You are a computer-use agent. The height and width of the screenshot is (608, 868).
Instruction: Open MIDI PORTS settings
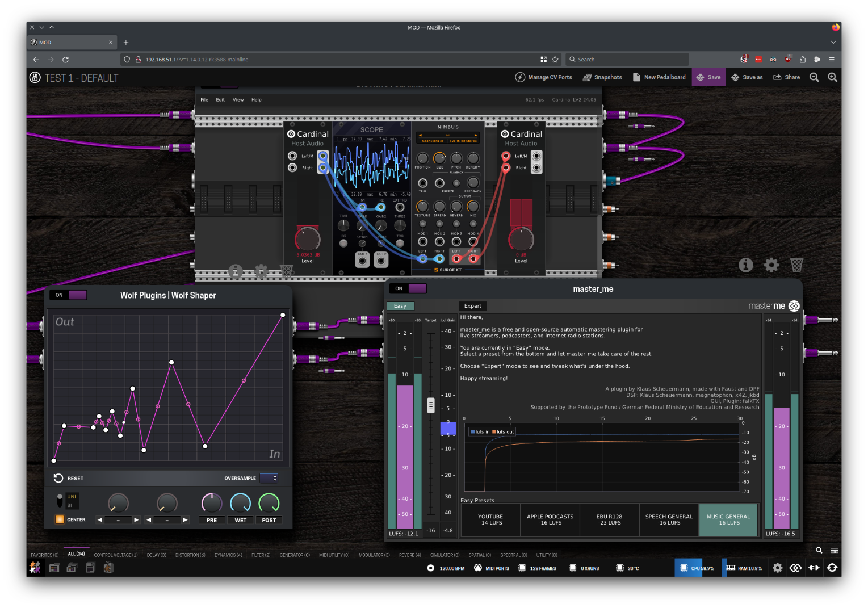click(492, 568)
